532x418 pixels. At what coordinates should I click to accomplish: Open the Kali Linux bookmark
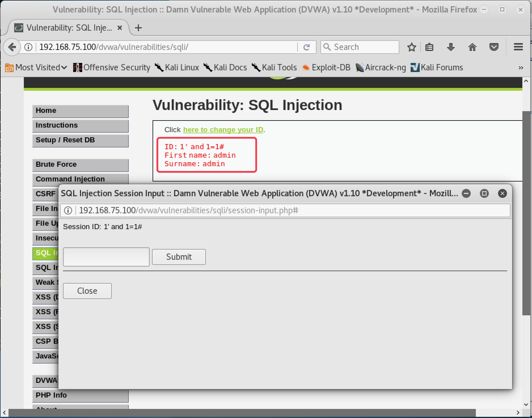coord(177,67)
